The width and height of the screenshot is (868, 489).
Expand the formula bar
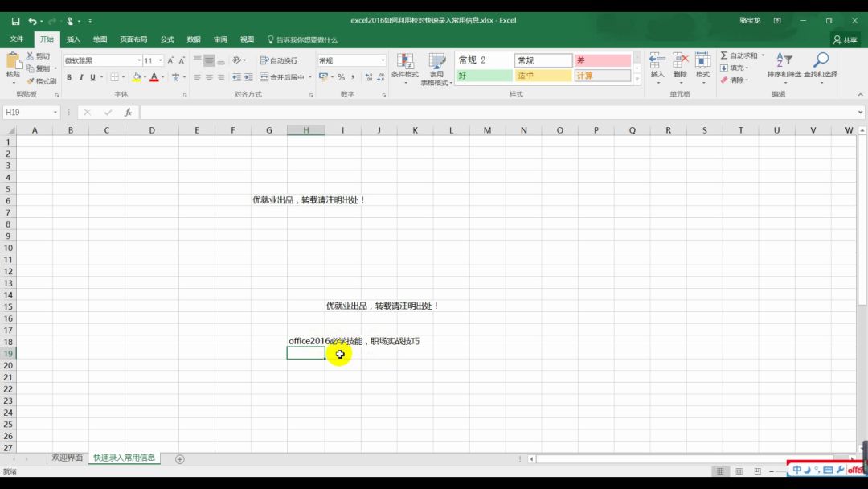coord(860,113)
